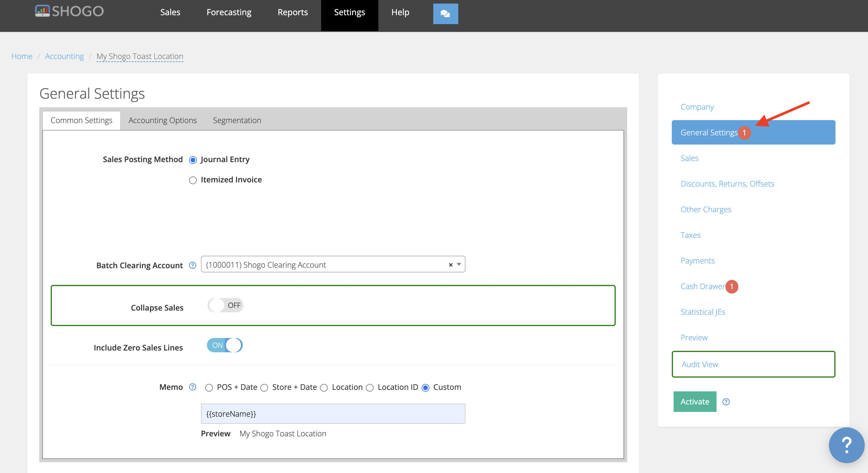Open the floating question mark help button
Viewport: 868px width, 473px height.
coord(846,445)
